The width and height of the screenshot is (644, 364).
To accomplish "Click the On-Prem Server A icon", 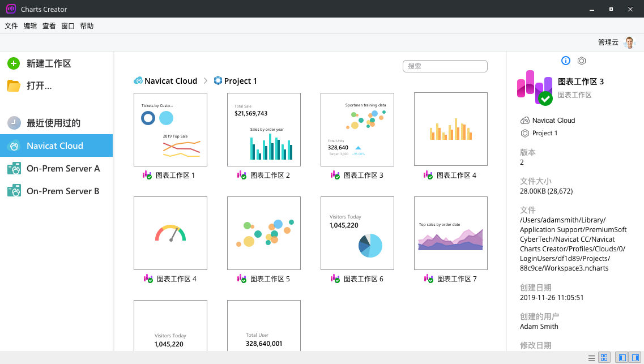I will click(14, 168).
